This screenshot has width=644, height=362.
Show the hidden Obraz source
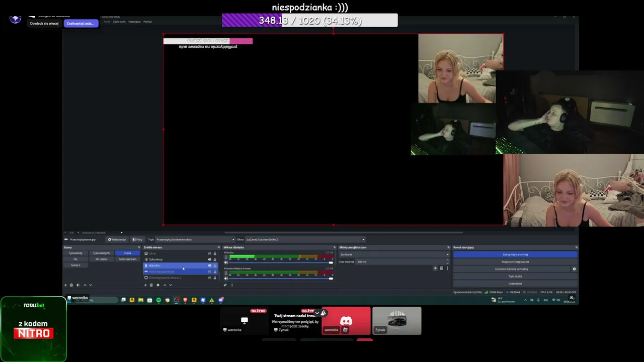tap(209, 253)
